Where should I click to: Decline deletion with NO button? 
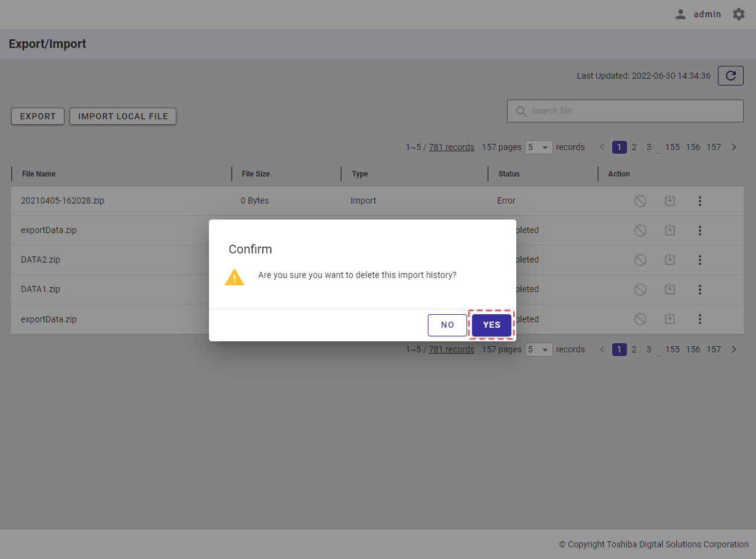click(x=447, y=325)
